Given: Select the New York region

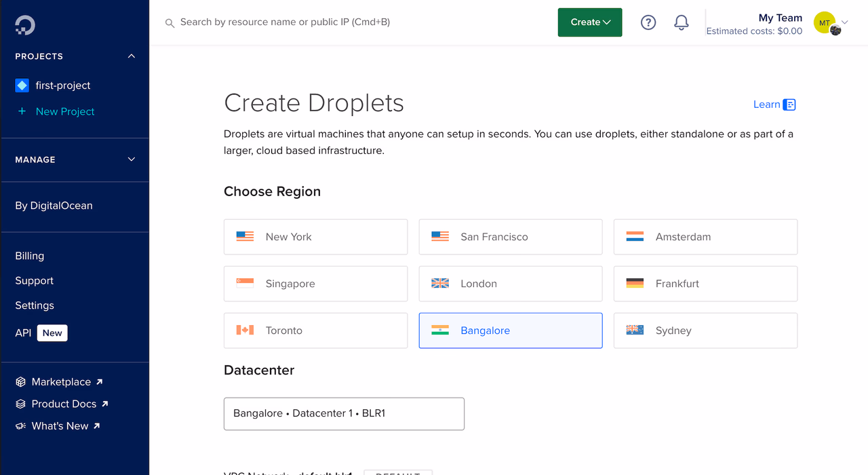Looking at the screenshot, I should pyautogui.click(x=315, y=237).
